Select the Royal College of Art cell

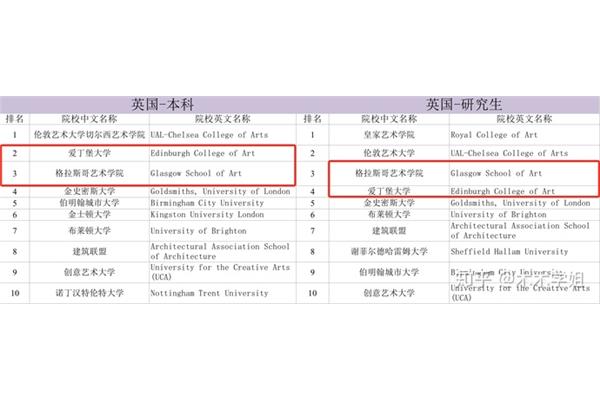[494, 135]
